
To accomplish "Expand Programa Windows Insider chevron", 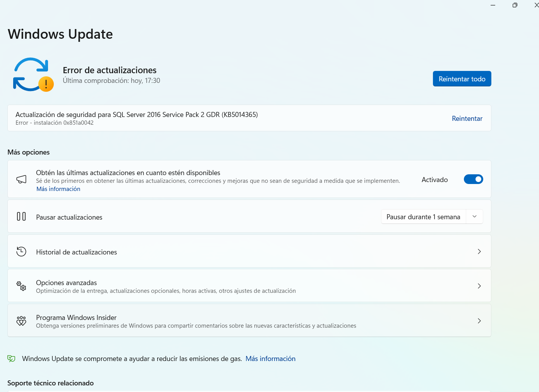I will coord(479,321).
